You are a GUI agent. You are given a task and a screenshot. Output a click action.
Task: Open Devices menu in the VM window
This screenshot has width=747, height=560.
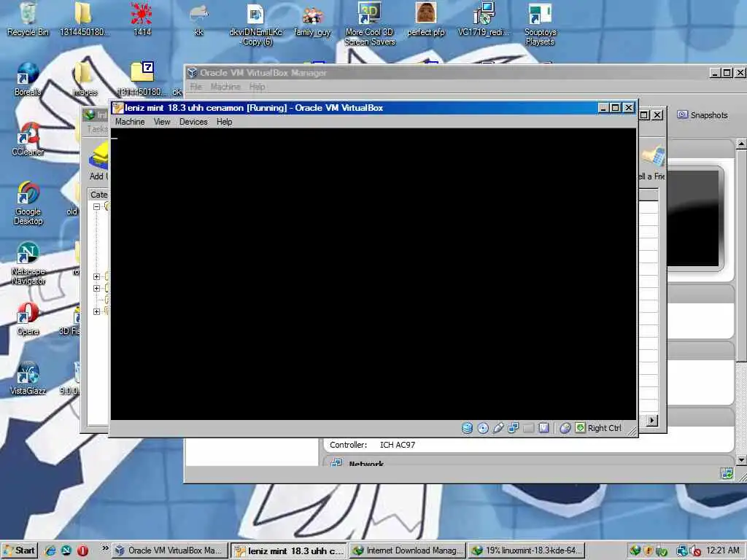pos(193,122)
